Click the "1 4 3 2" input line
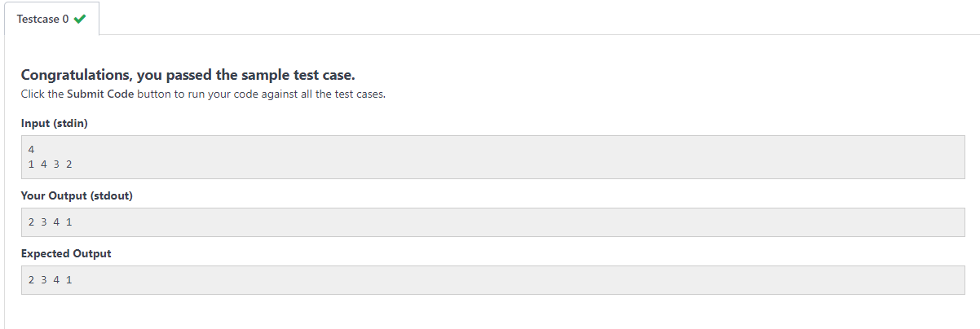980x329 pixels. click(x=51, y=164)
